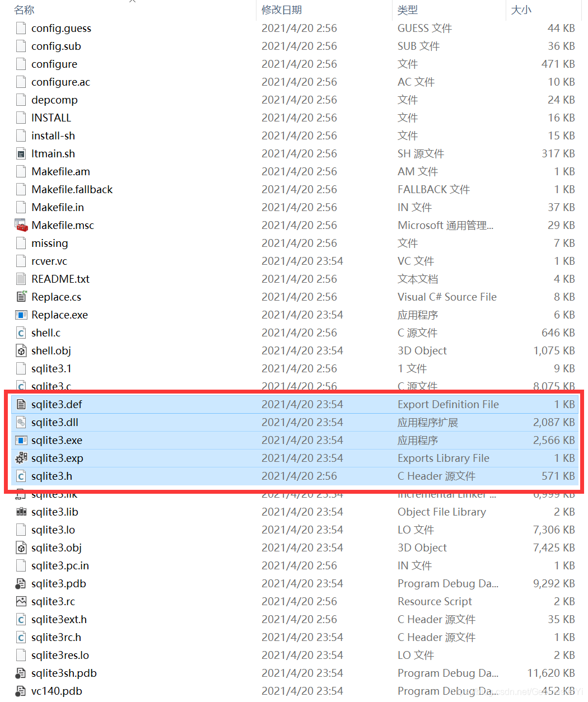Select the file named Makefile.in
Viewport: 588px width, 702px height.
tap(58, 207)
